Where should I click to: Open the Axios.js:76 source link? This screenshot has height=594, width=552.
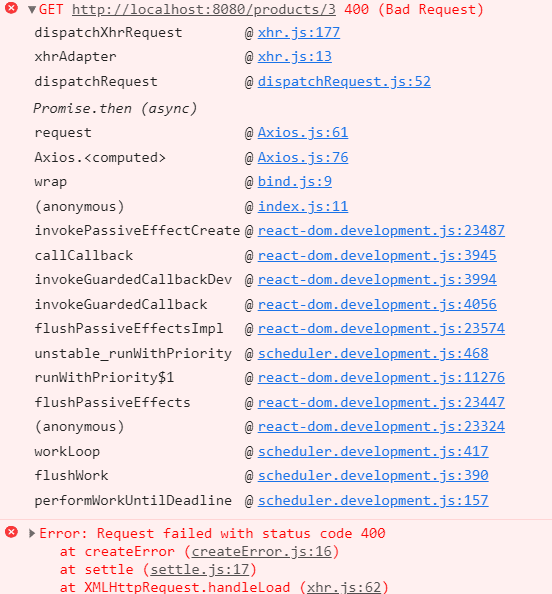[303, 158]
